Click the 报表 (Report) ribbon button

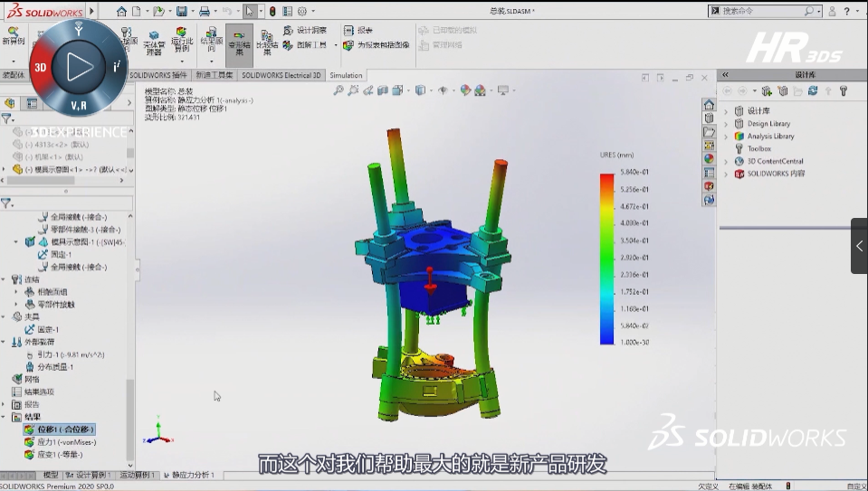point(358,30)
